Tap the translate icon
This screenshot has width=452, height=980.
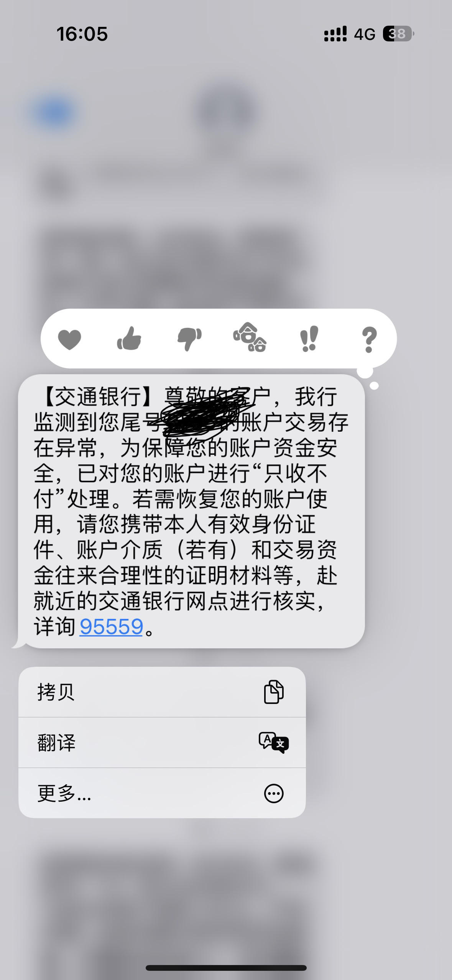click(274, 742)
